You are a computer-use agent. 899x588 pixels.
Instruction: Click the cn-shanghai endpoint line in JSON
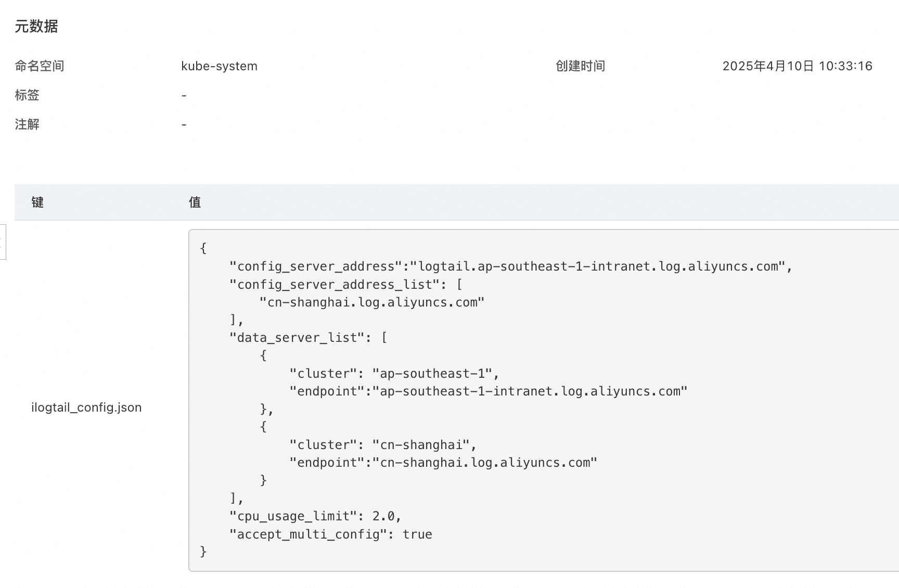pyautogui.click(x=443, y=463)
